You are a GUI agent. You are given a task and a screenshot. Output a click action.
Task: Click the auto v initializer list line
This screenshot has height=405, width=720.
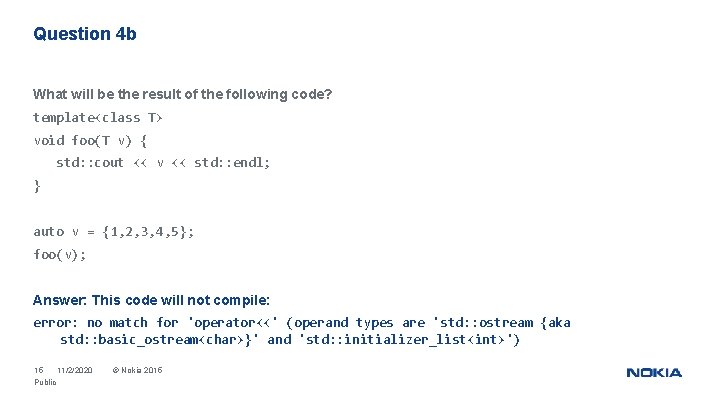coord(114,231)
